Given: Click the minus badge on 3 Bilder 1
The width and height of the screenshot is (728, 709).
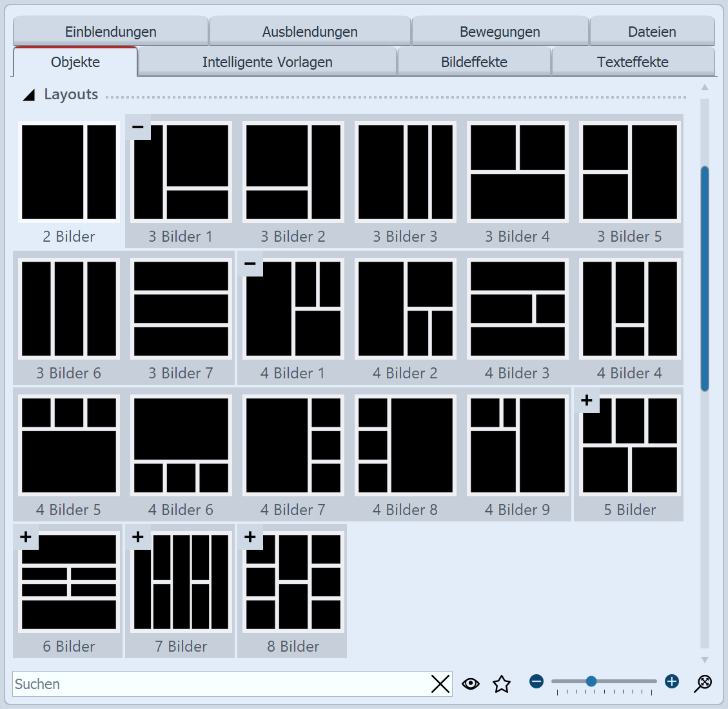Looking at the screenshot, I should point(138,128).
